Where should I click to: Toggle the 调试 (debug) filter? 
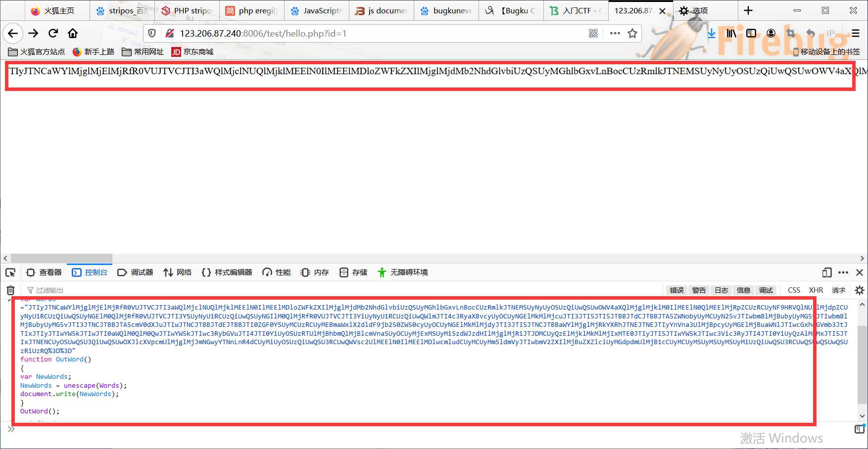[766, 290]
